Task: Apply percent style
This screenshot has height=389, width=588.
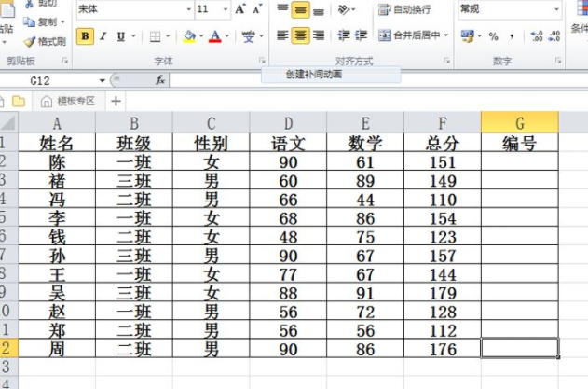Action: point(494,36)
